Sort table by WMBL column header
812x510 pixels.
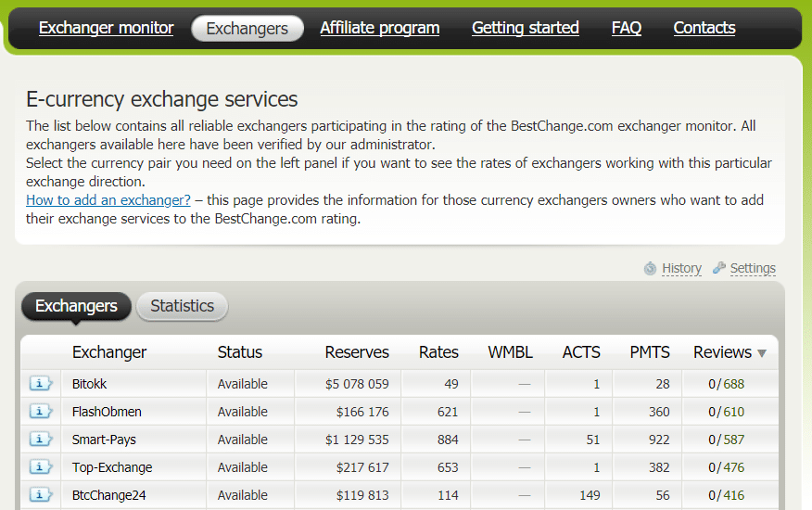(x=510, y=352)
